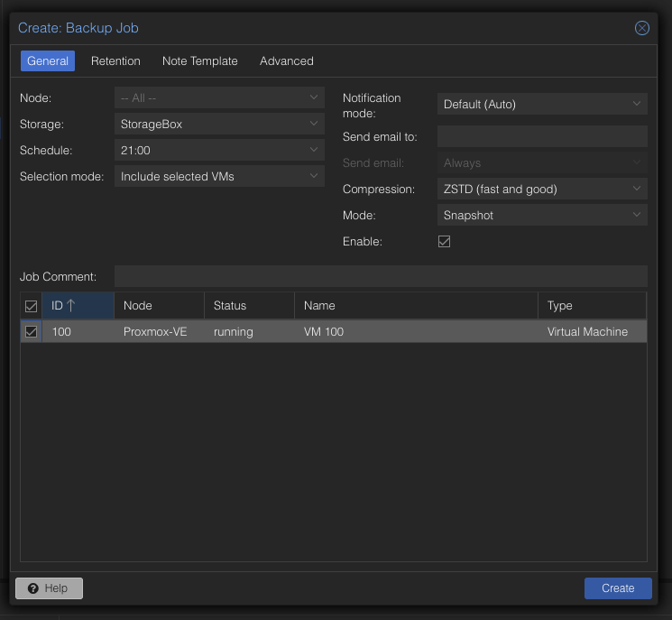This screenshot has width=672, height=620.
Task: Open the Compression dropdown showing ZSTD
Action: [x=542, y=190]
